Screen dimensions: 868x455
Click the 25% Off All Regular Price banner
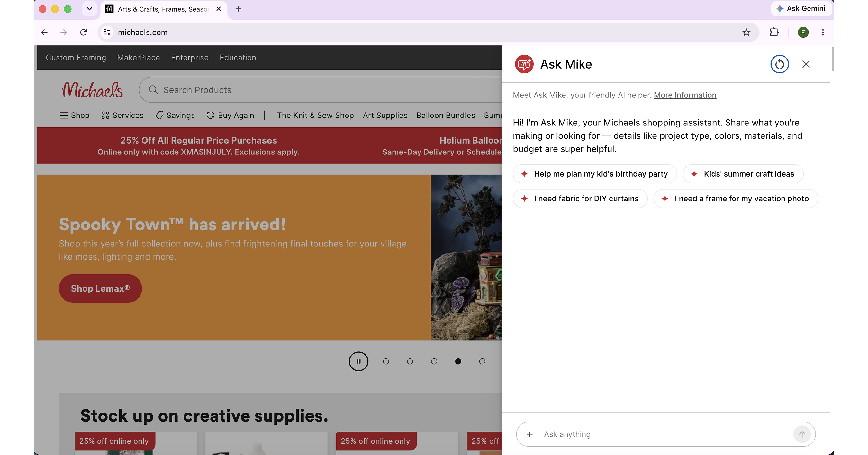[x=198, y=146]
